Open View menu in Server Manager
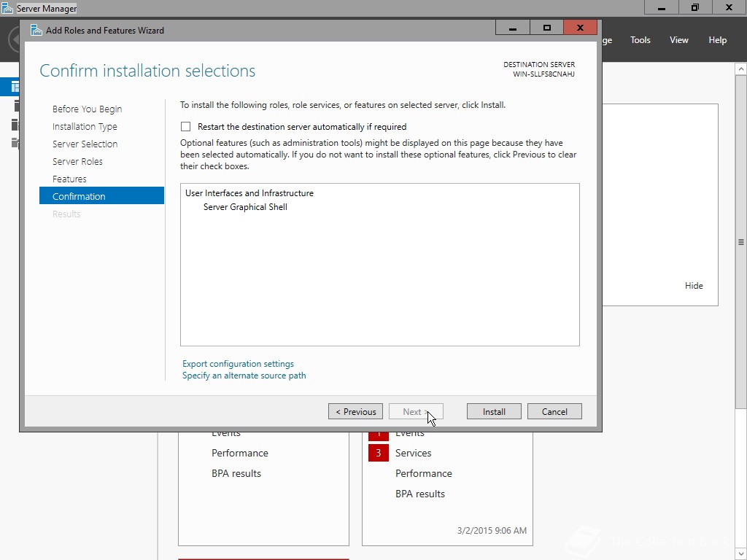 679,40
